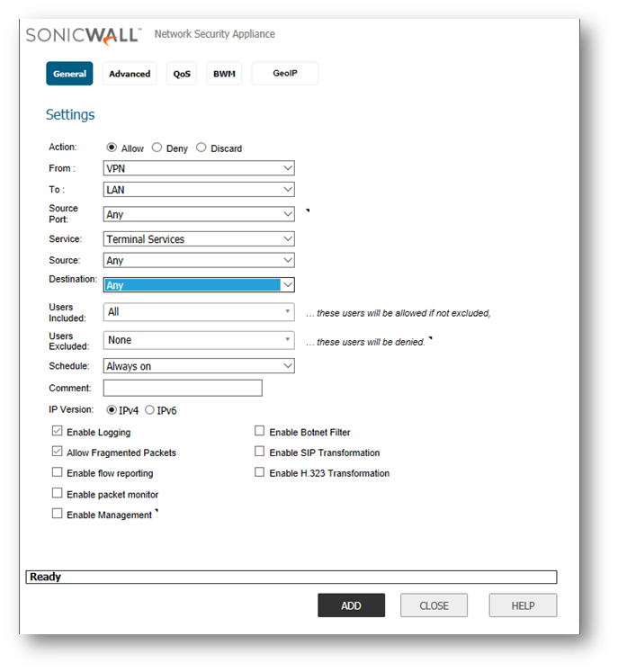This screenshot has height=672, width=618.
Task: Open the To zone dropdown
Action: click(199, 190)
